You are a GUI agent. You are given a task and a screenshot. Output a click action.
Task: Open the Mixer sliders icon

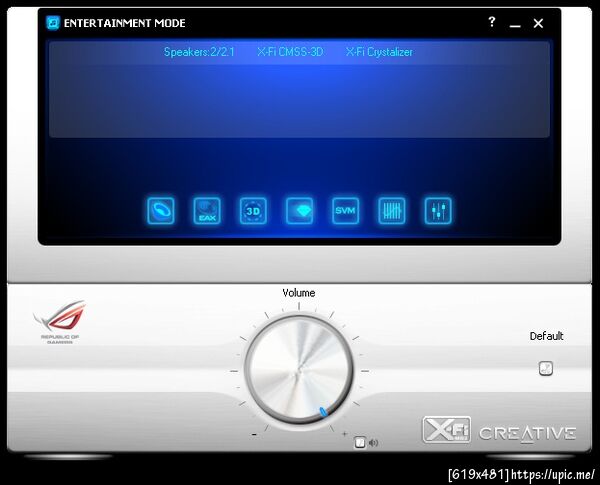click(x=438, y=211)
